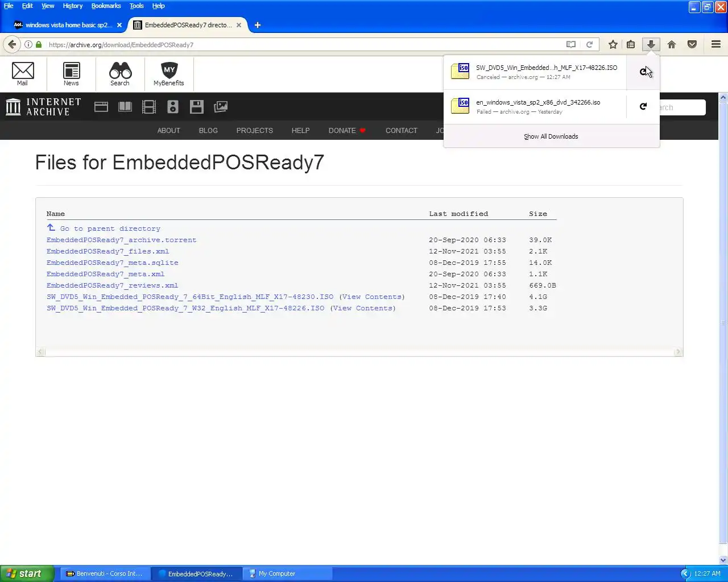Reload the current page

(590, 44)
